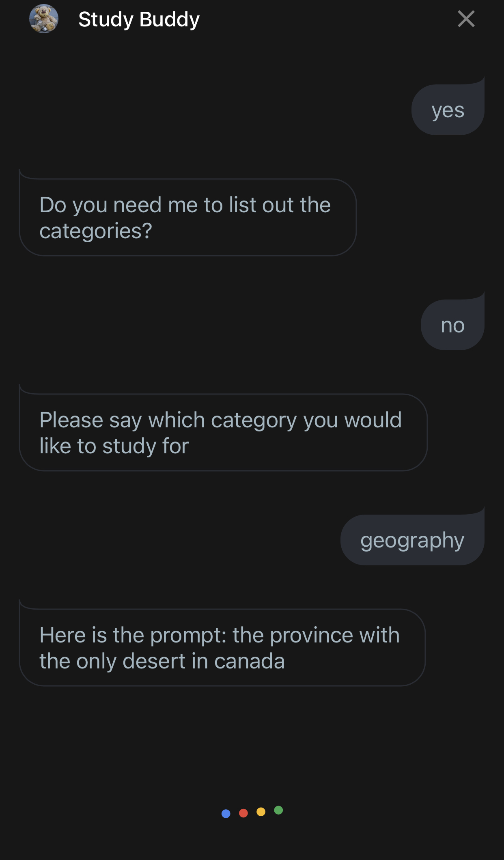Click "Please say which category" text line
The height and width of the screenshot is (860, 504).
220,420
